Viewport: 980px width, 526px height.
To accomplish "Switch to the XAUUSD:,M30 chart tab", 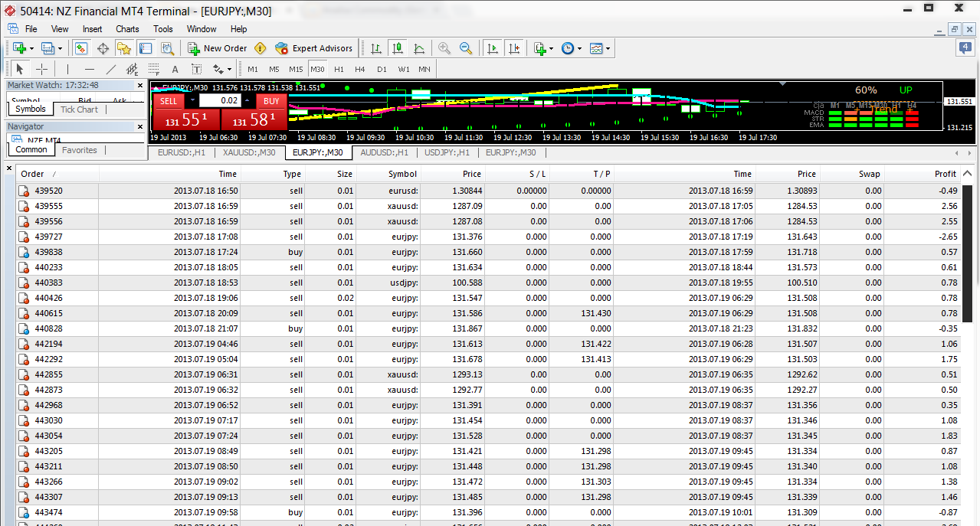I will pyautogui.click(x=249, y=152).
